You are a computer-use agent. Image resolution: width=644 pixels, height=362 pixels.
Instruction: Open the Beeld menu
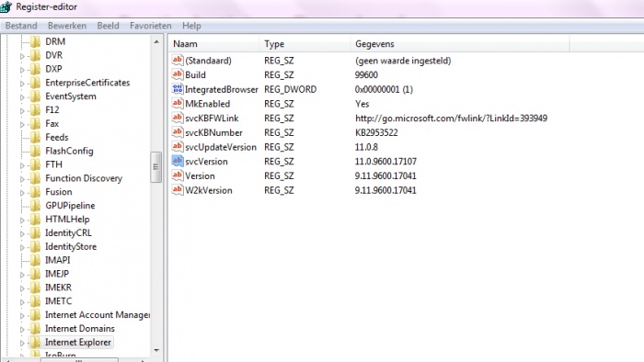[108, 26]
